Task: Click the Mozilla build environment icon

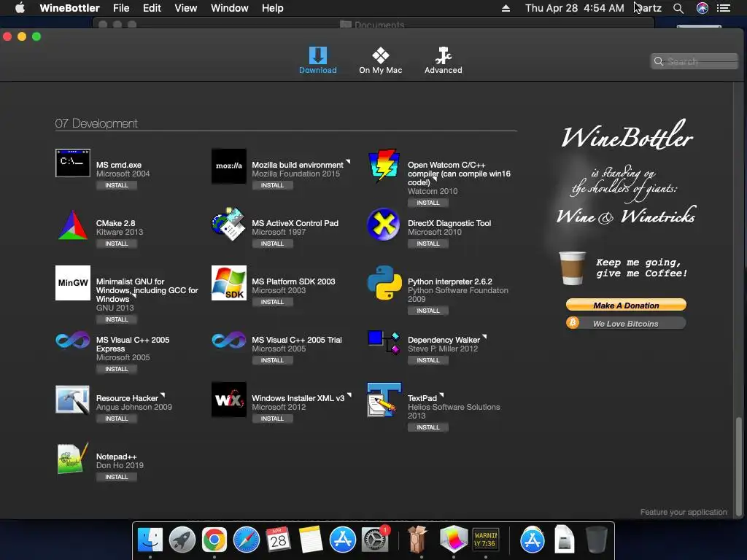Action: click(229, 166)
